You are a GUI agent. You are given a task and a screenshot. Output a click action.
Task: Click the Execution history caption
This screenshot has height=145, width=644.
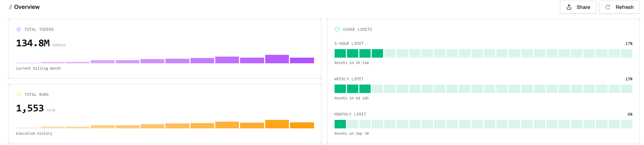click(x=34, y=133)
